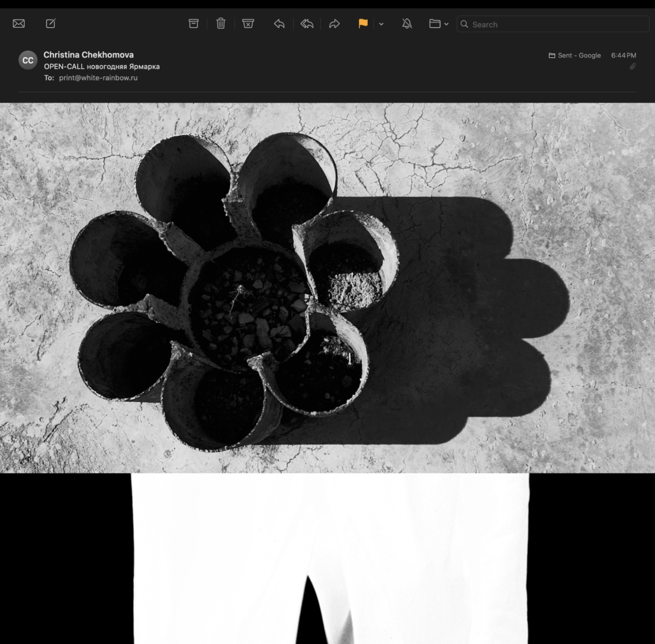Screen dimensions: 655x644
Task: Click the CC sender avatar
Action: (28, 60)
